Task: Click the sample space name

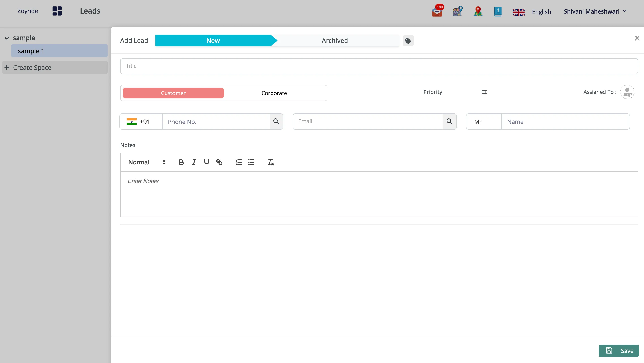Action: [x=24, y=38]
